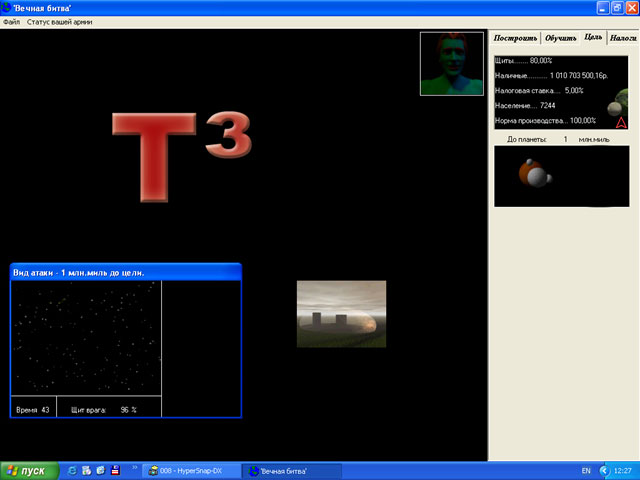
Task: Open the Файл menu
Action: click(x=12, y=21)
